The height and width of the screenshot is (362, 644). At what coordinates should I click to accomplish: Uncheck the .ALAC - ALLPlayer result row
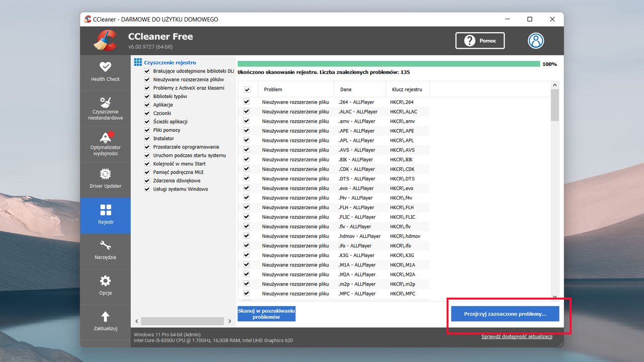pos(246,111)
